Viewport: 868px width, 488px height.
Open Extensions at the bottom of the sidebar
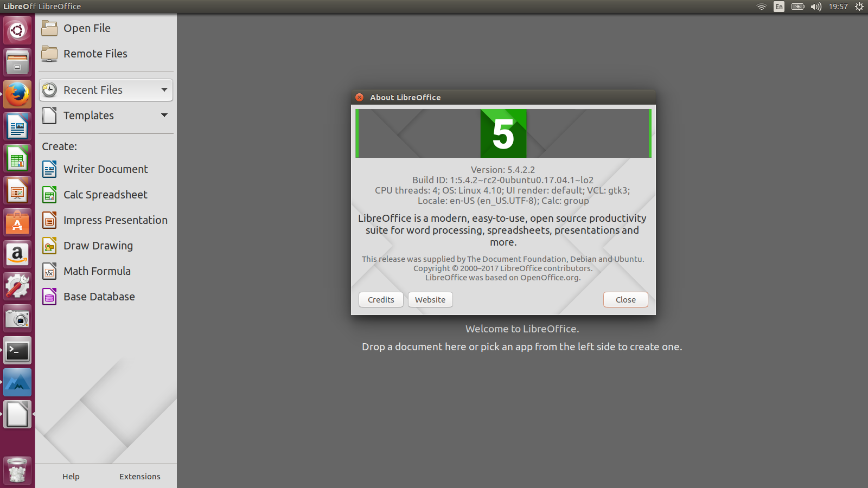click(140, 477)
